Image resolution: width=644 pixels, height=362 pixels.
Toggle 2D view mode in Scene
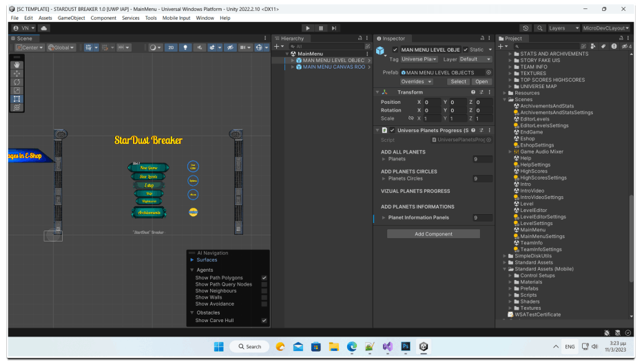coord(170,47)
